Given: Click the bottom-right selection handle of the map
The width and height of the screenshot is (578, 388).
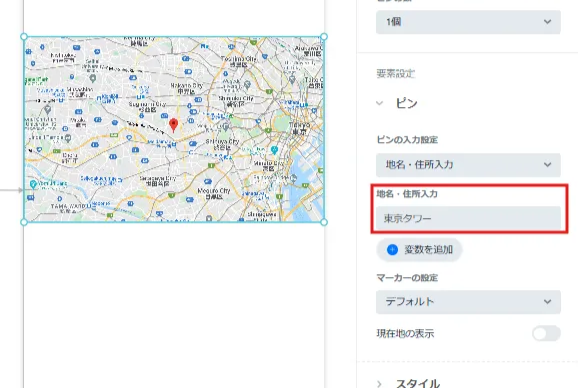Looking at the screenshot, I should click(324, 222).
